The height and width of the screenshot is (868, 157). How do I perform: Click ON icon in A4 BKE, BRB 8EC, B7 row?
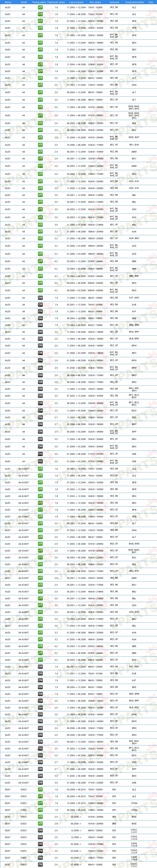tap(40, 325)
